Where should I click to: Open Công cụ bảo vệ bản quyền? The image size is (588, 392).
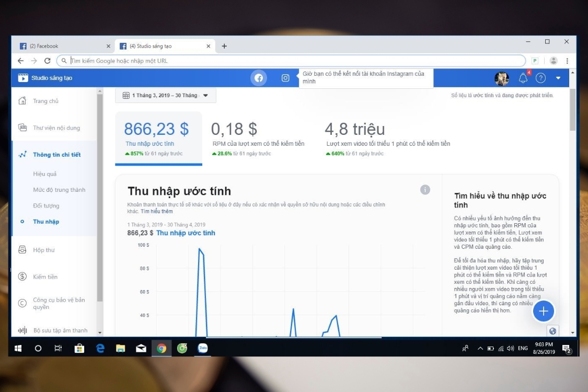pyautogui.click(x=59, y=304)
